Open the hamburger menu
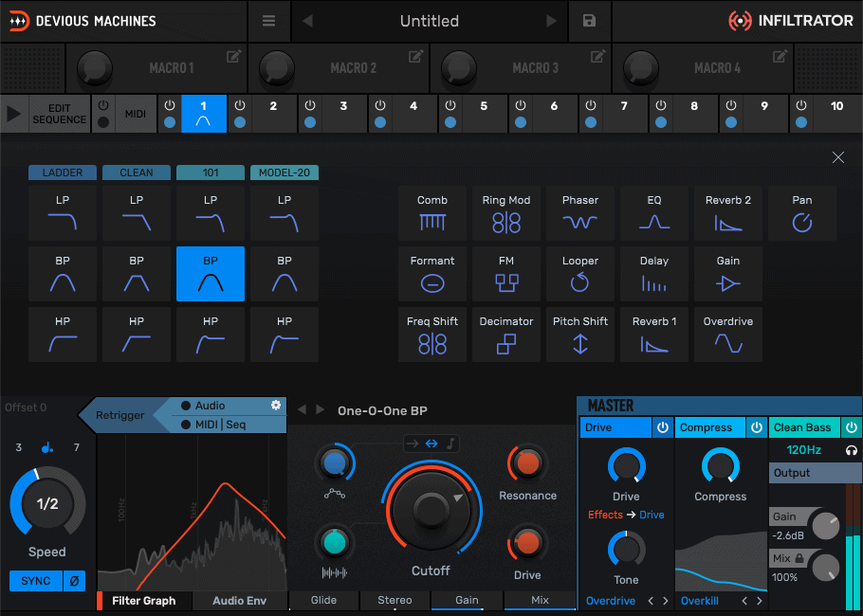The width and height of the screenshot is (863, 616). (268, 21)
